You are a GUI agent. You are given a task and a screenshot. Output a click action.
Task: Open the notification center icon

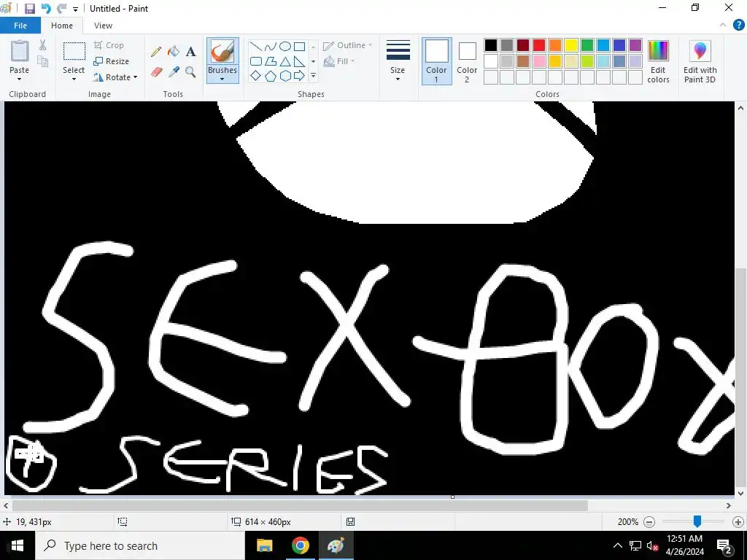click(724, 545)
